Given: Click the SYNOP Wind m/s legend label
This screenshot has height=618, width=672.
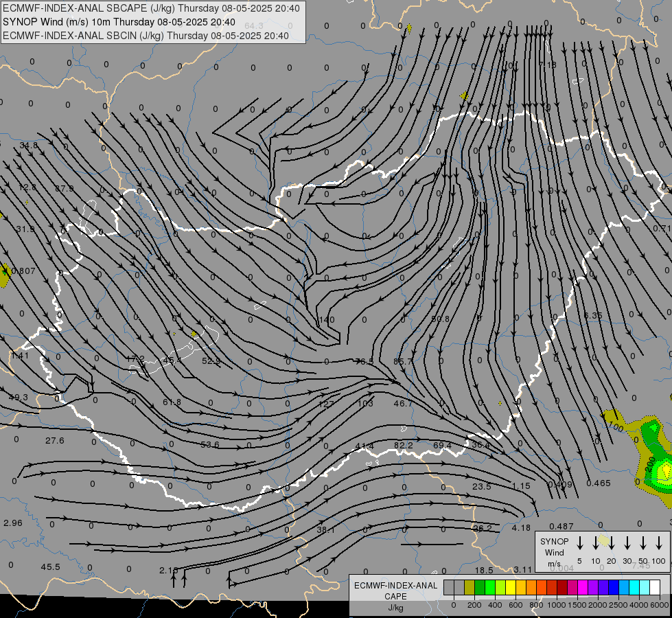Looking at the screenshot, I should click(x=554, y=552).
